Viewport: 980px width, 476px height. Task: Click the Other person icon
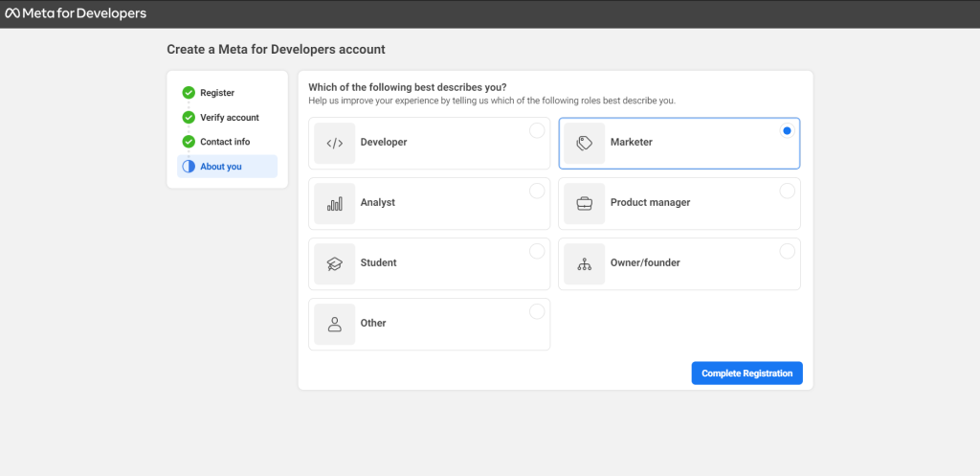(x=334, y=324)
